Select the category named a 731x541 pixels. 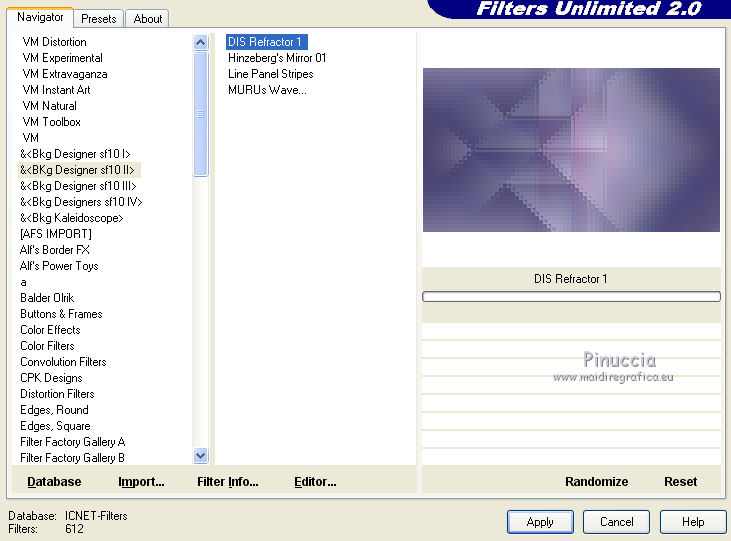pyautogui.click(x=23, y=282)
